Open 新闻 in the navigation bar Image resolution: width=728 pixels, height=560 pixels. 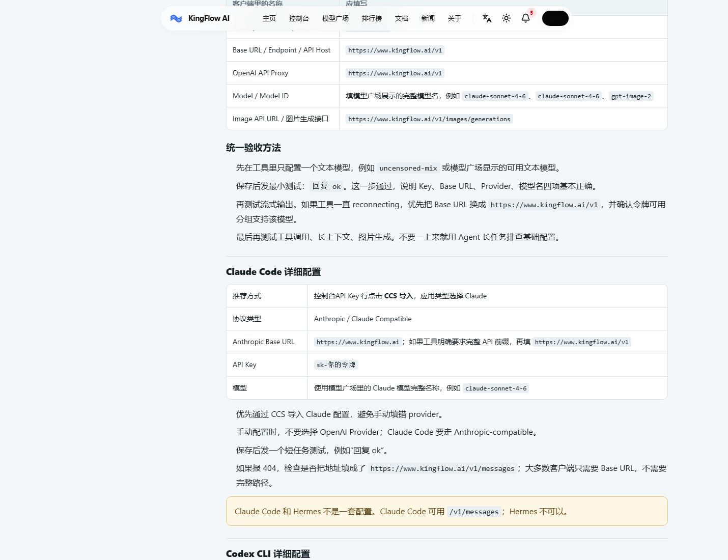pyautogui.click(x=428, y=18)
